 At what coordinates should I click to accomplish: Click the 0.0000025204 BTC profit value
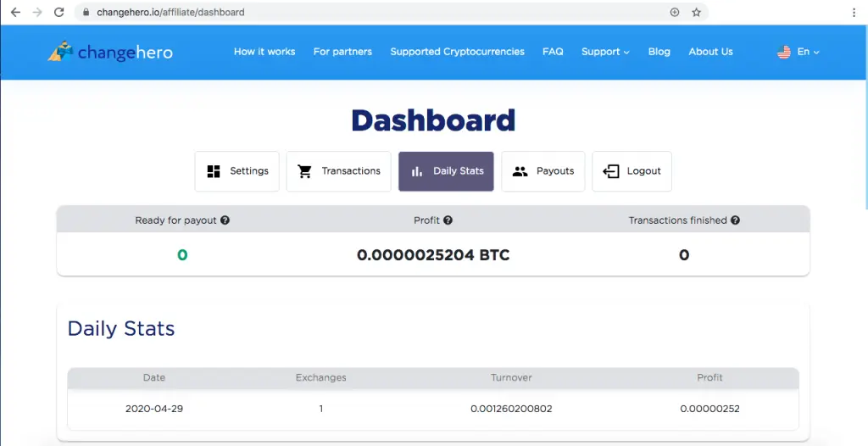tap(433, 255)
